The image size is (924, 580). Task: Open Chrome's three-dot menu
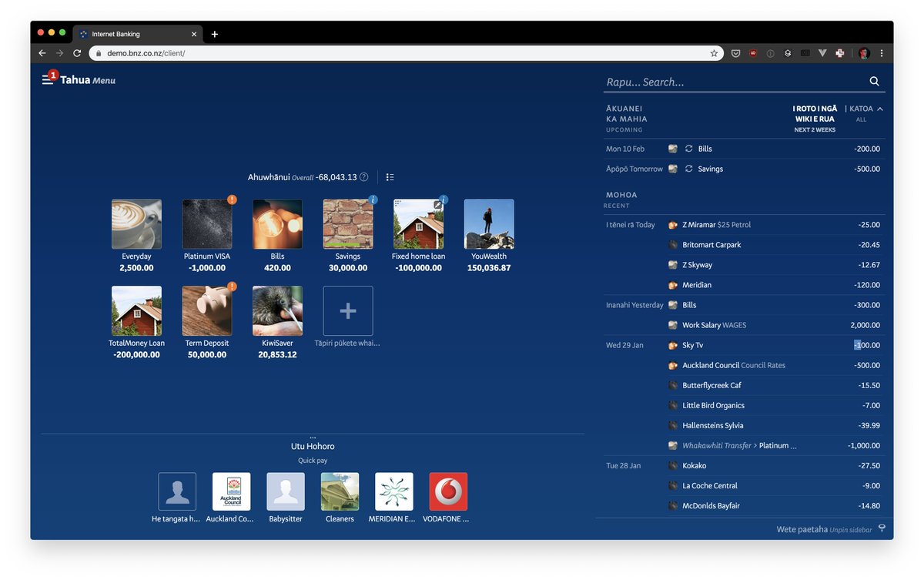point(882,53)
